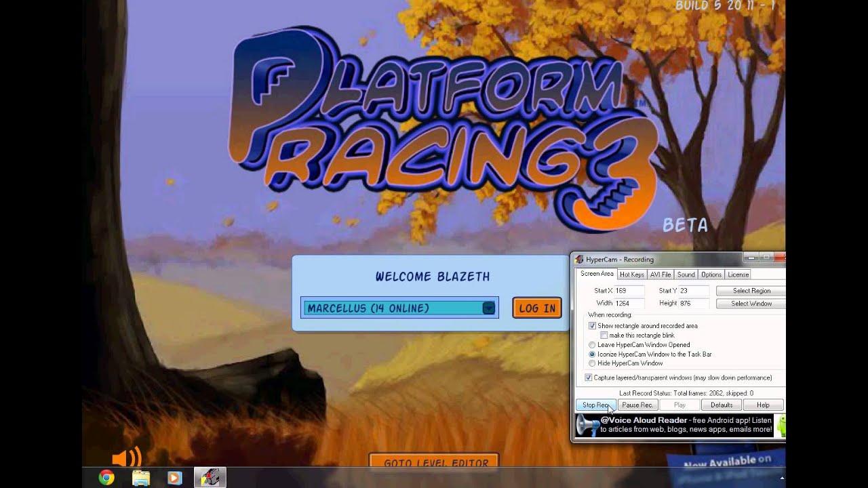The height and width of the screenshot is (488, 868).
Task: Toggle Show rectangle around recorded area
Action: (592, 326)
